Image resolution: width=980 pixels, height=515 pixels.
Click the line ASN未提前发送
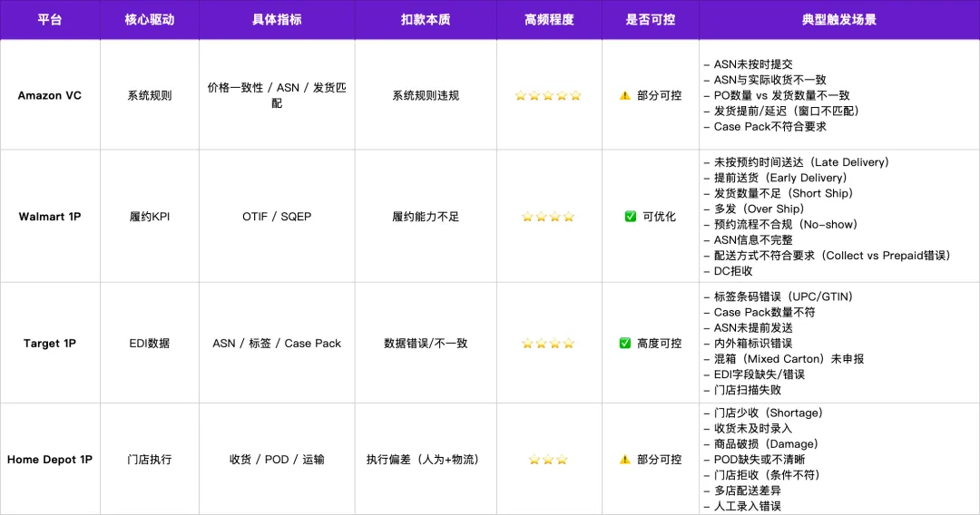coord(748,328)
